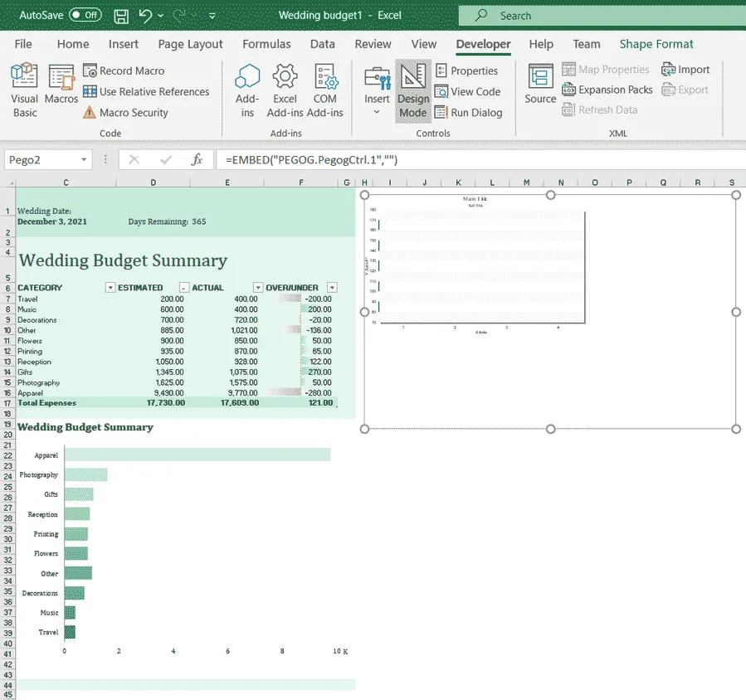Toggle Design Mode off
This screenshot has width=746, height=700.
pyautogui.click(x=412, y=89)
